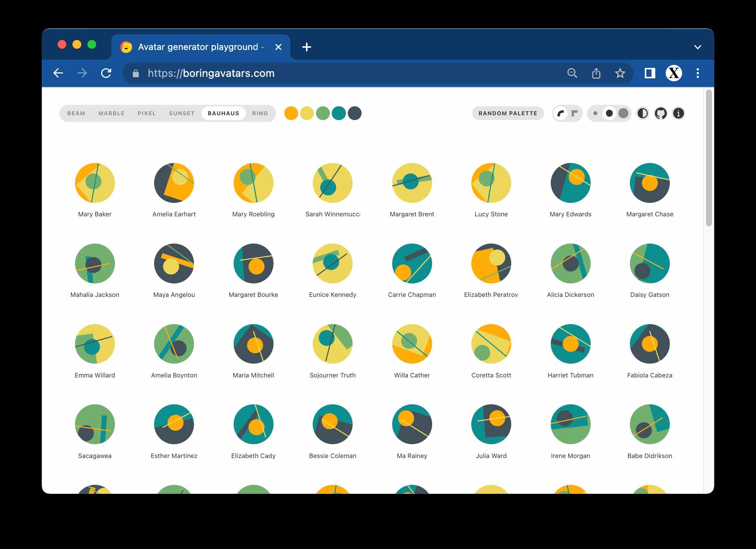Open the browser three-dot menu
Image resolution: width=756 pixels, height=549 pixels.
697,73
